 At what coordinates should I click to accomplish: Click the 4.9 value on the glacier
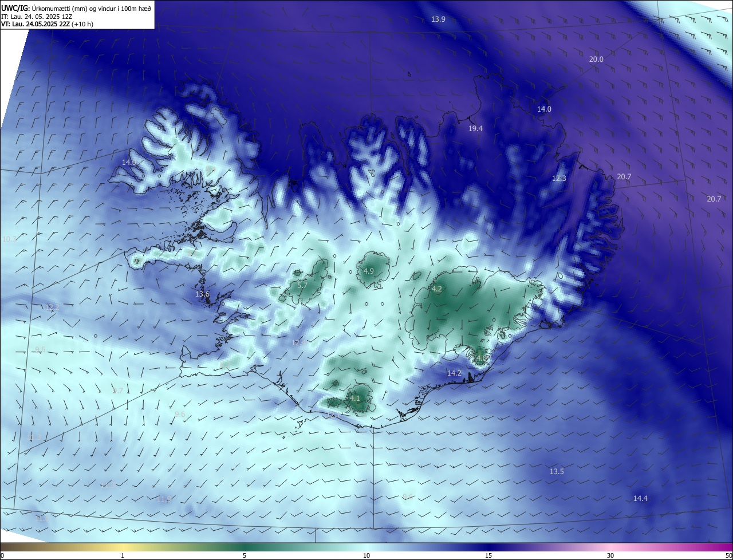click(x=369, y=271)
